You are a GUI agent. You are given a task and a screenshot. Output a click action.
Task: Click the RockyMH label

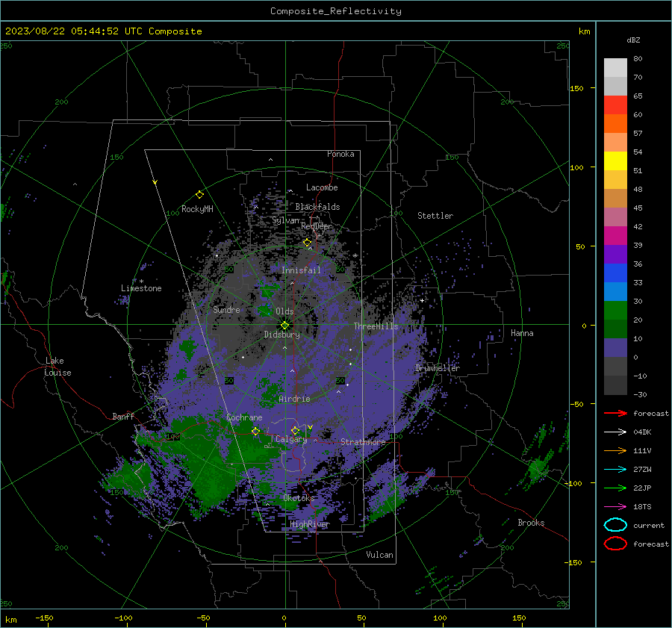[197, 209]
